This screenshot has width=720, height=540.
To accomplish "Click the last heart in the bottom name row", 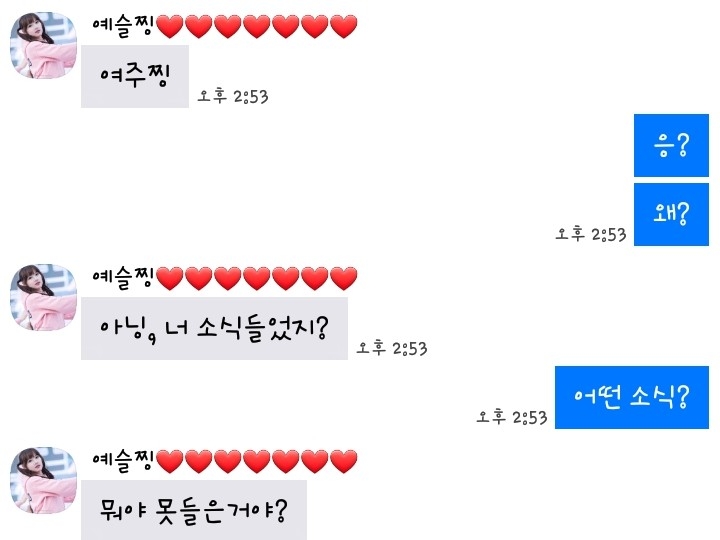I will 343,461.
